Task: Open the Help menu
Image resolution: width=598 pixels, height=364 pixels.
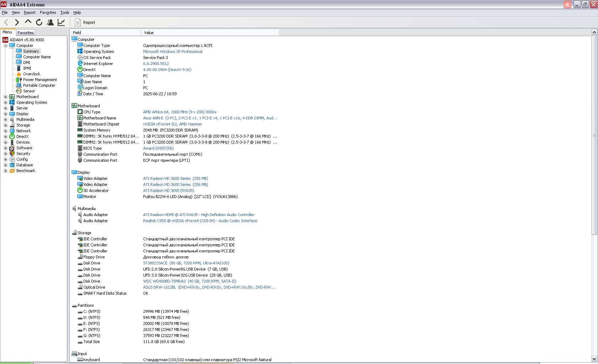Action: click(x=77, y=12)
